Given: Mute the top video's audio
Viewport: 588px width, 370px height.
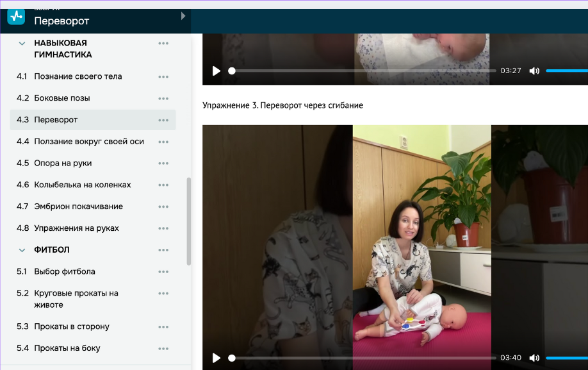Looking at the screenshot, I should click(x=534, y=71).
